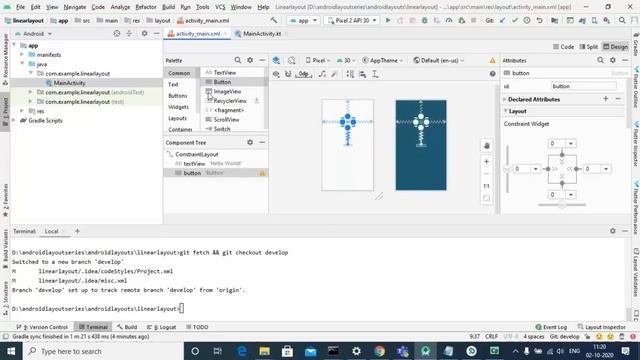
Task: Open the Build menu
Action: (168, 7)
